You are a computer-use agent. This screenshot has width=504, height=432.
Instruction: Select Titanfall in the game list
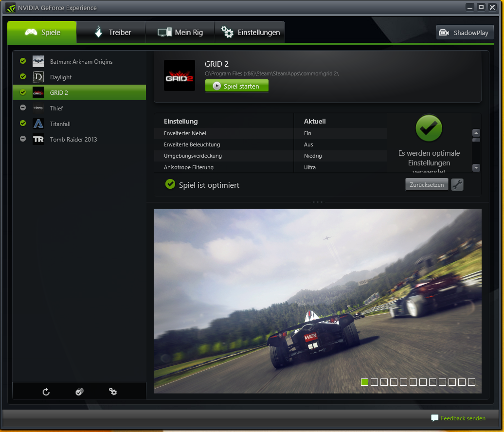(x=79, y=124)
